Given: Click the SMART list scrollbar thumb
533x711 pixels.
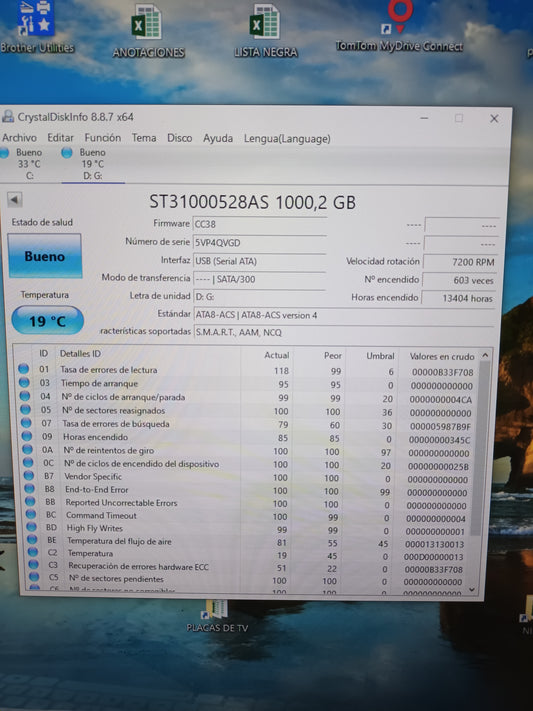Looking at the screenshot, I should pyautogui.click(x=481, y=449).
